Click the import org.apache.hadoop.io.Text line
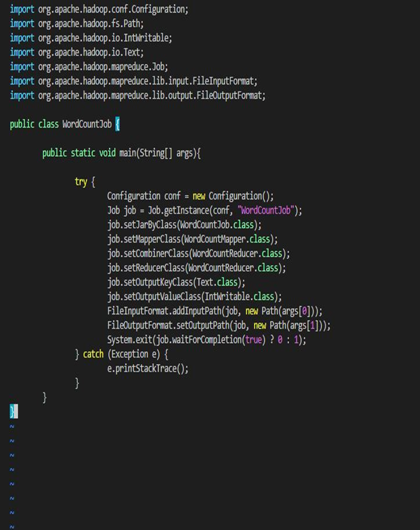Viewport: 420px width, 530px height. pyautogui.click(x=77, y=52)
